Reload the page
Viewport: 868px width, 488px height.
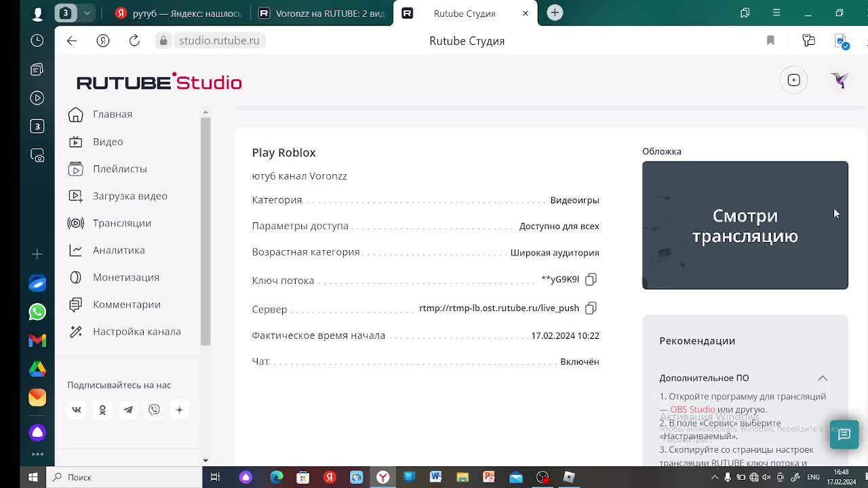(134, 41)
